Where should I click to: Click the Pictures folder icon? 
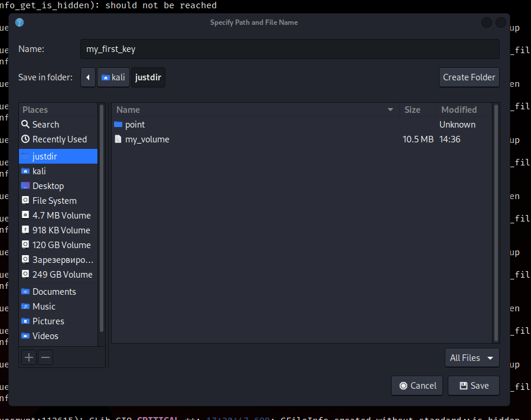[x=25, y=321]
